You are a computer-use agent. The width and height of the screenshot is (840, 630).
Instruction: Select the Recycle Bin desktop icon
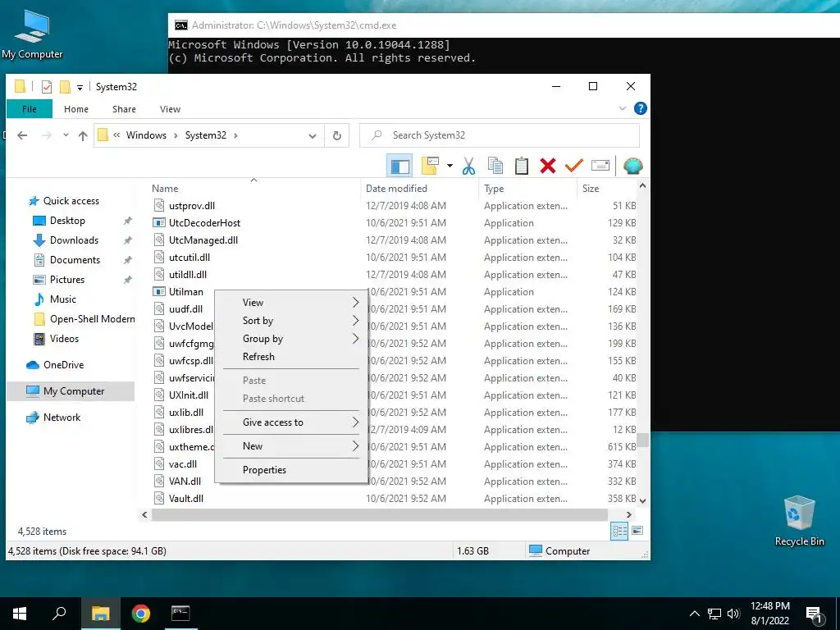coord(799,520)
